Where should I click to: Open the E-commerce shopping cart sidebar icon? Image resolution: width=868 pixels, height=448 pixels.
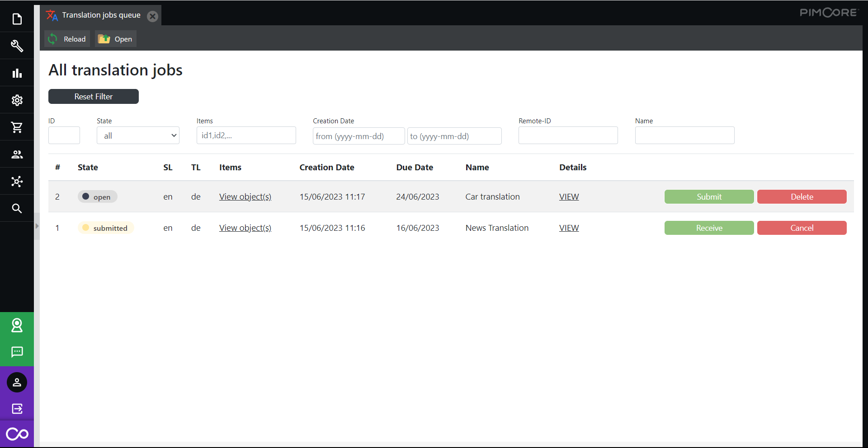coord(17,127)
